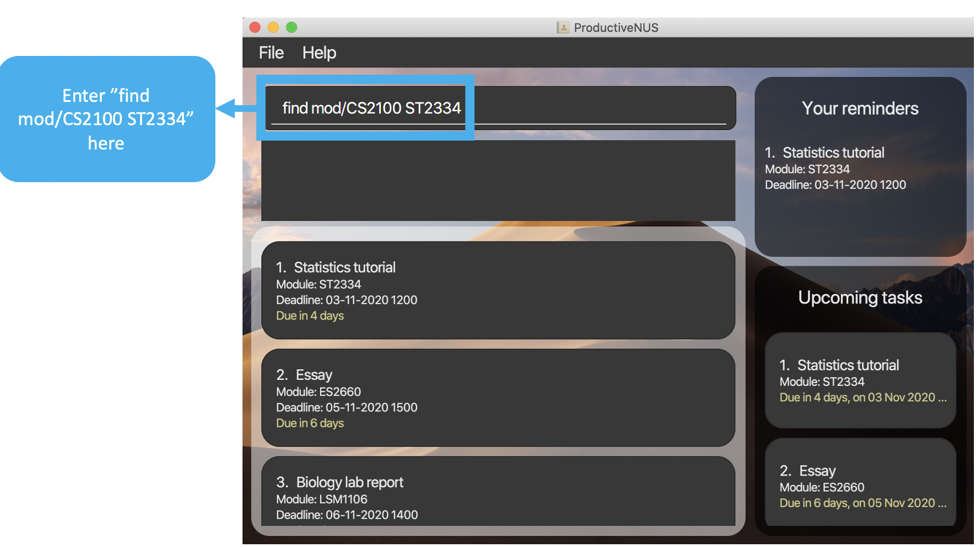Click 'Due in 6 days' in main list
Screen dimensions: 980x547
[310, 423]
